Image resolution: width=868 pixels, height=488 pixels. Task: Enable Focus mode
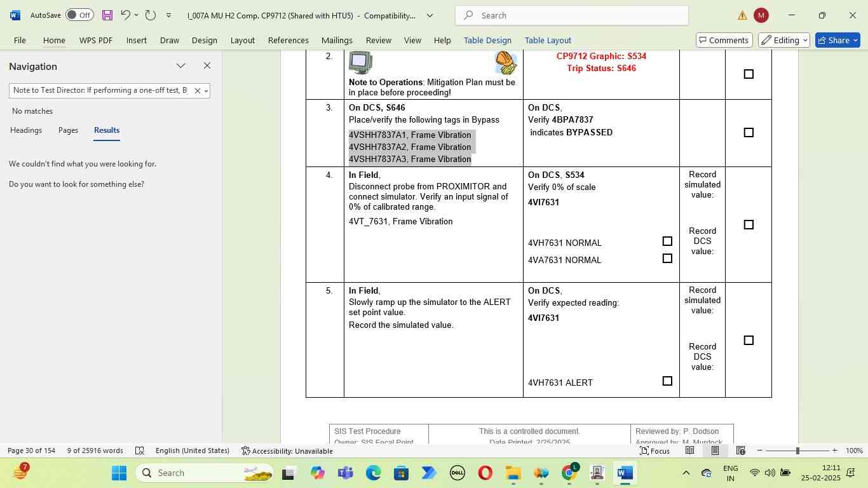(x=654, y=451)
